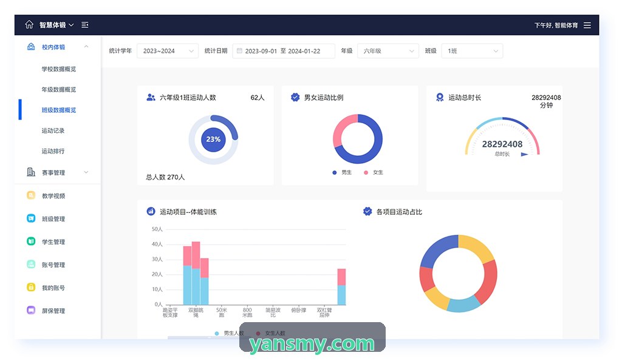The width and height of the screenshot is (625, 364).
Task: Click the yellow segment of 各项目运动占比 donut
Action: (479, 247)
